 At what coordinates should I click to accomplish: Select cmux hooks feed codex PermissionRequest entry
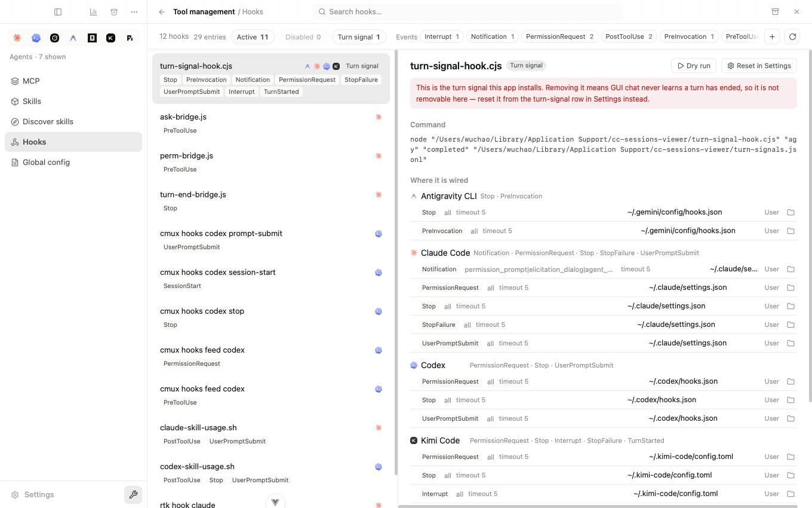271,356
